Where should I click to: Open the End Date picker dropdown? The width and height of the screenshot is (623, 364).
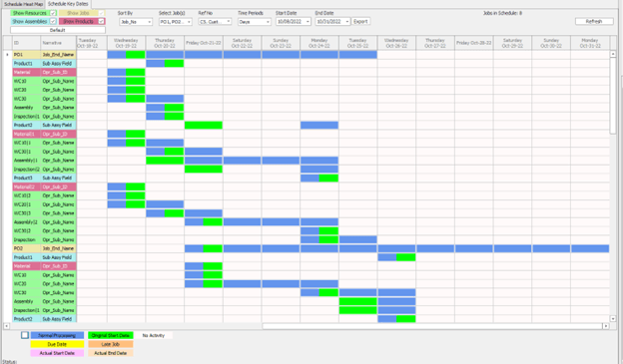(x=347, y=22)
